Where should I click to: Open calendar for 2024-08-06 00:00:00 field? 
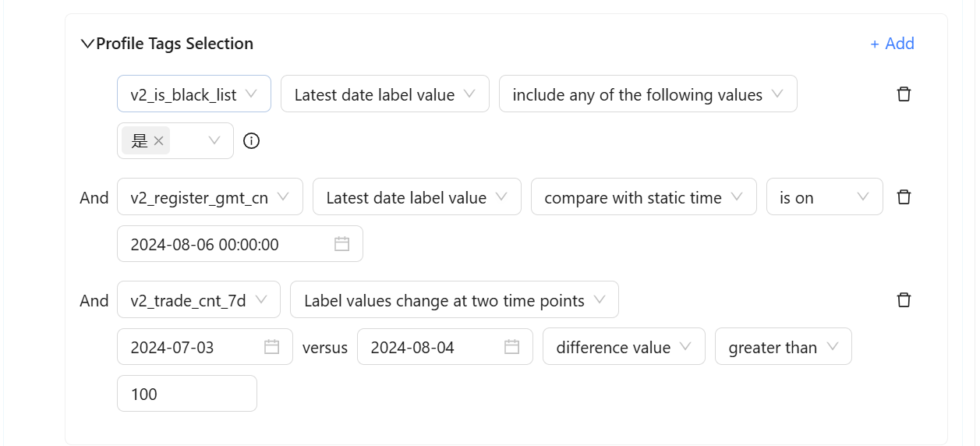pyautogui.click(x=341, y=244)
